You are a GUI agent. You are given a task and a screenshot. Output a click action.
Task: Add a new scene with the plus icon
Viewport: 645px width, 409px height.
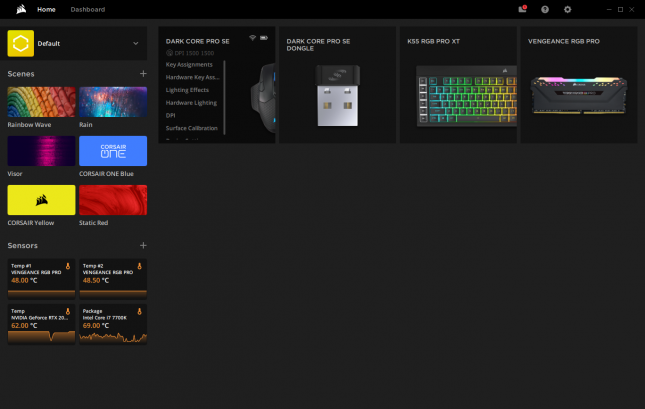click(x=143, y=74)
